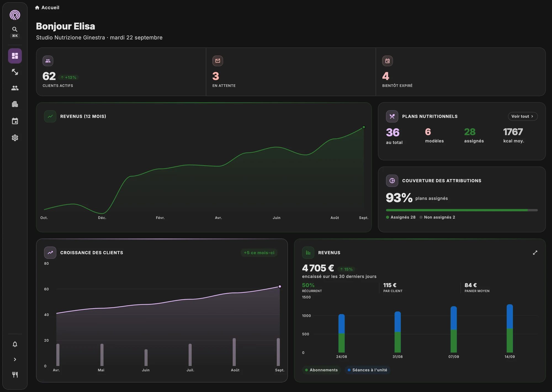Go to Accueil breadcrumb
Image resolution: width=552 pixels, height=392 pixels.
tap(47, 8)
